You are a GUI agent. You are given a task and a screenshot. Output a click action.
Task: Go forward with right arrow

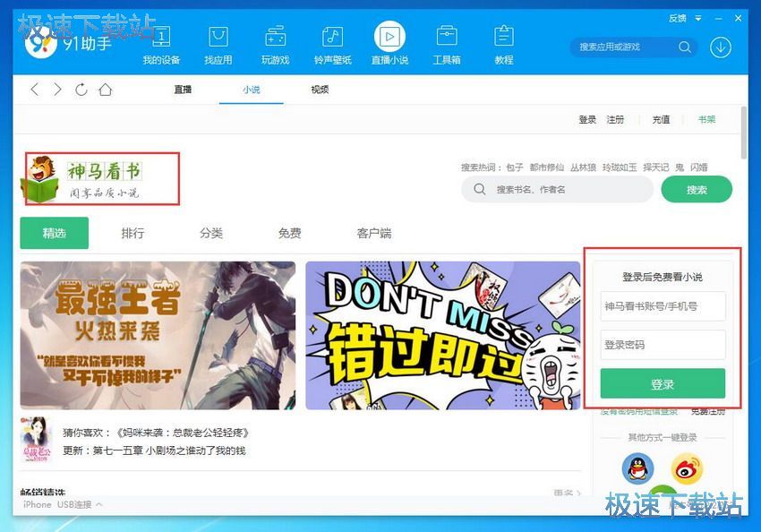pyautogui.click(x=58, y=90)
